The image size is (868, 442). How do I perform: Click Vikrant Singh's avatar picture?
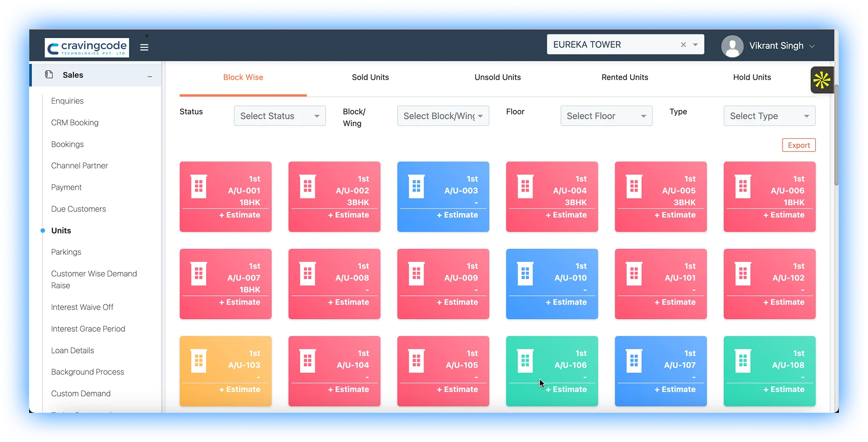(x=732, y=46)
